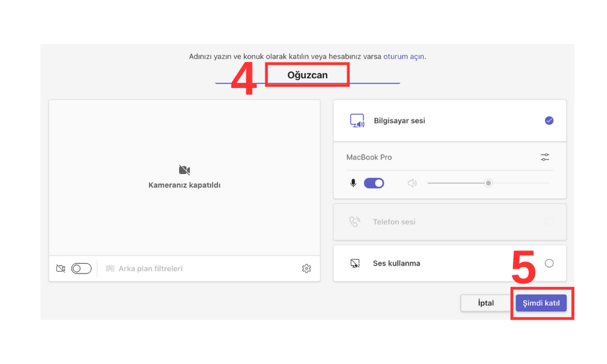
Task: Mute microphone using the toggle switch
Action: pyautogui.click(x=374, y=183)
